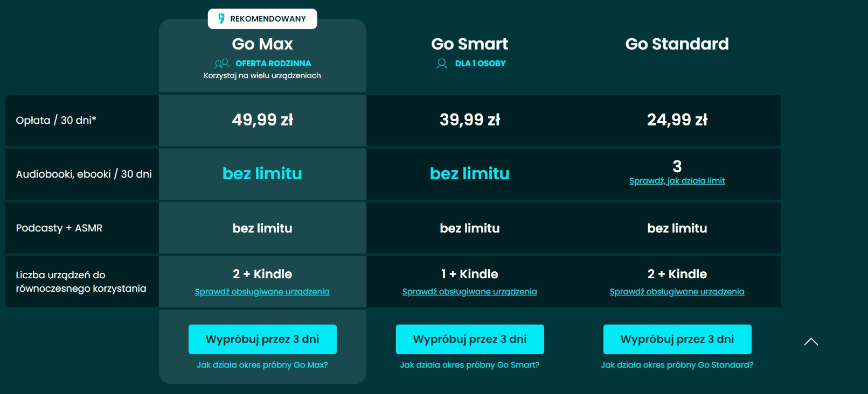Open supported devices link under Go Standard

coord(677,292)
